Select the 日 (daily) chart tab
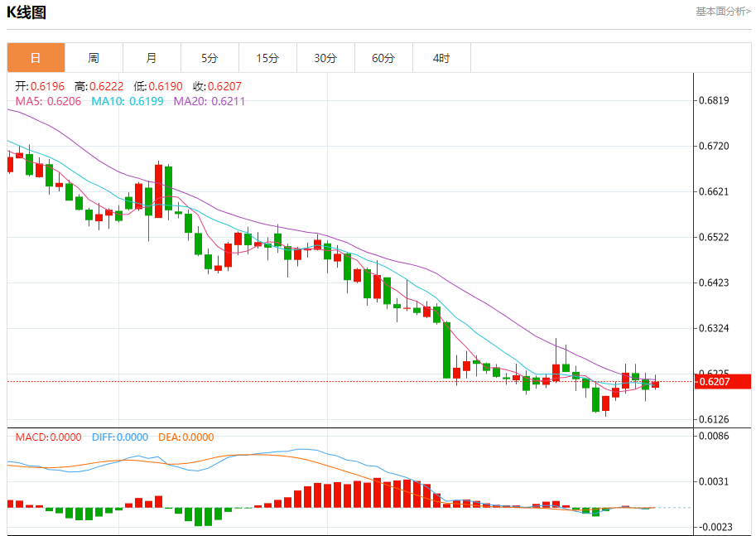 coord(36,58)
